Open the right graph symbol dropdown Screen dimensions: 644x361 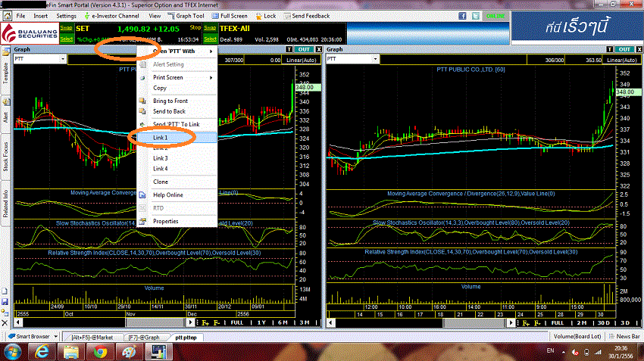point(375,59)
